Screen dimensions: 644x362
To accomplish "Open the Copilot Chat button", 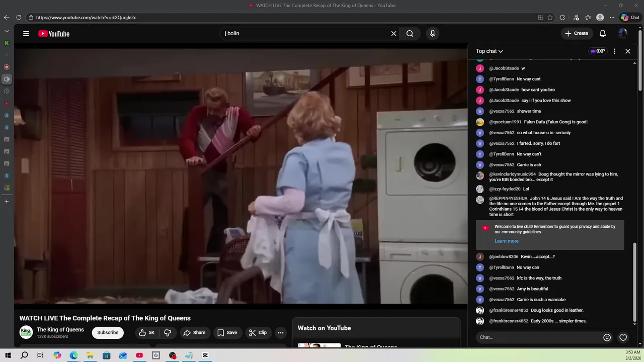I will tap(630, 17).
